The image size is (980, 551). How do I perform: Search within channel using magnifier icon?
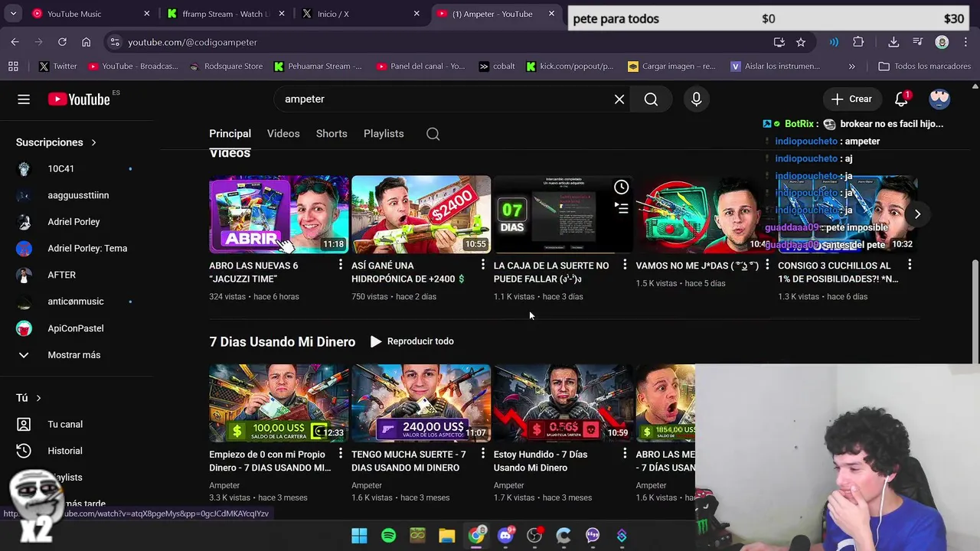click(x=433, y=134)
